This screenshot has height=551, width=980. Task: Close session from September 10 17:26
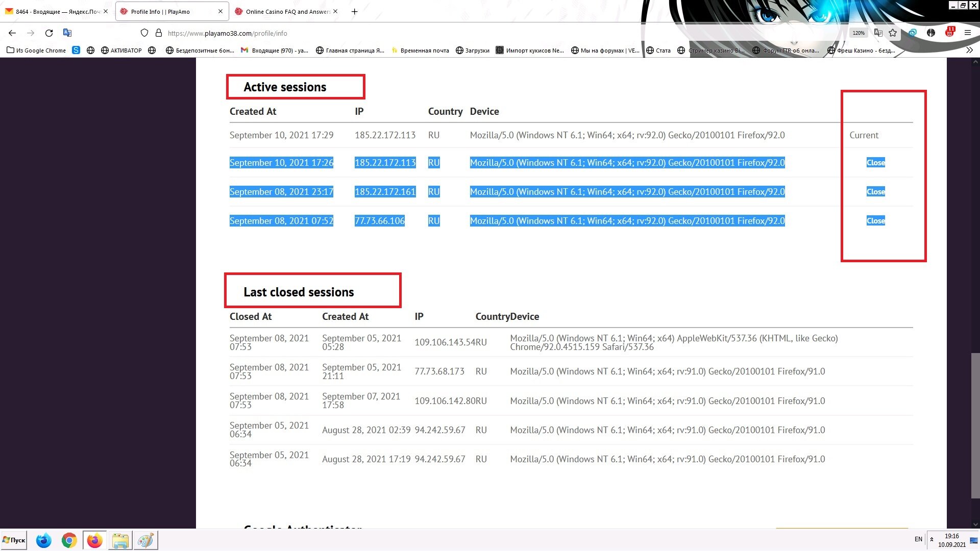click(x=875, y=163)
